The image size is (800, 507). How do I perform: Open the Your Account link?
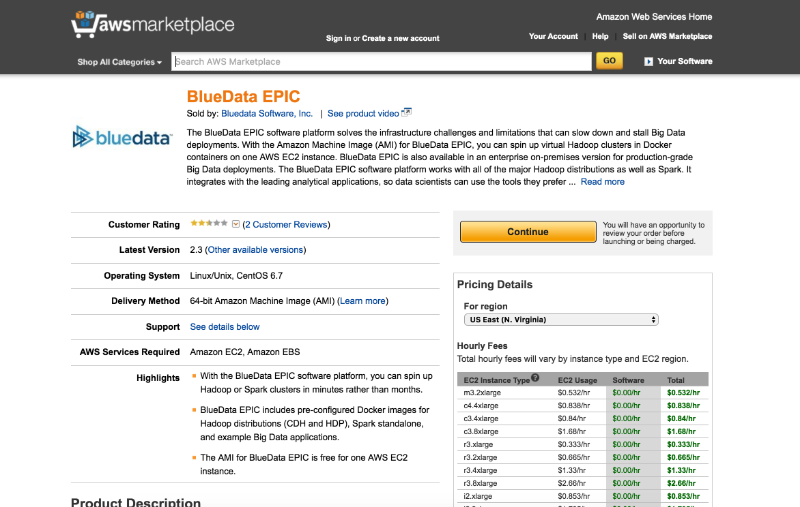pyautogui.click(x=553, y=36)
